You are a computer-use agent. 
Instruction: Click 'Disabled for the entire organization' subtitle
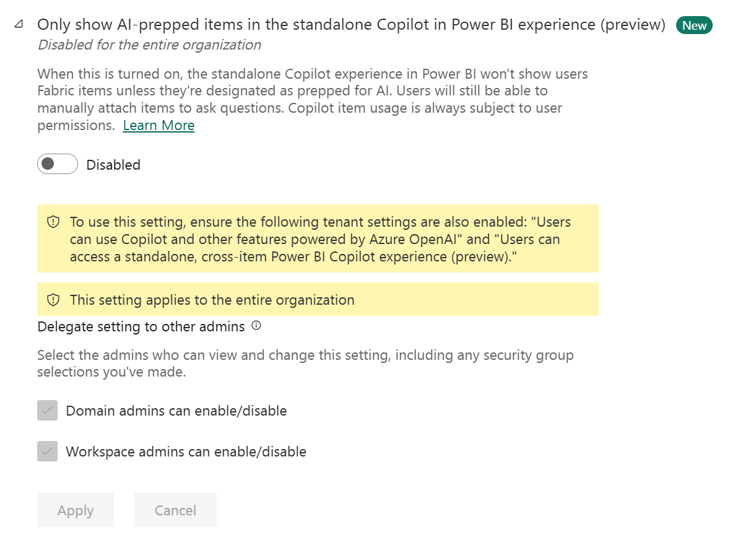coord(149,45)
